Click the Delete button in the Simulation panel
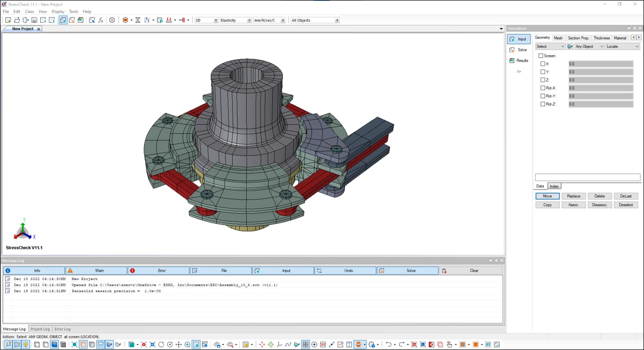Screen dimensions: 644x350 600,196
